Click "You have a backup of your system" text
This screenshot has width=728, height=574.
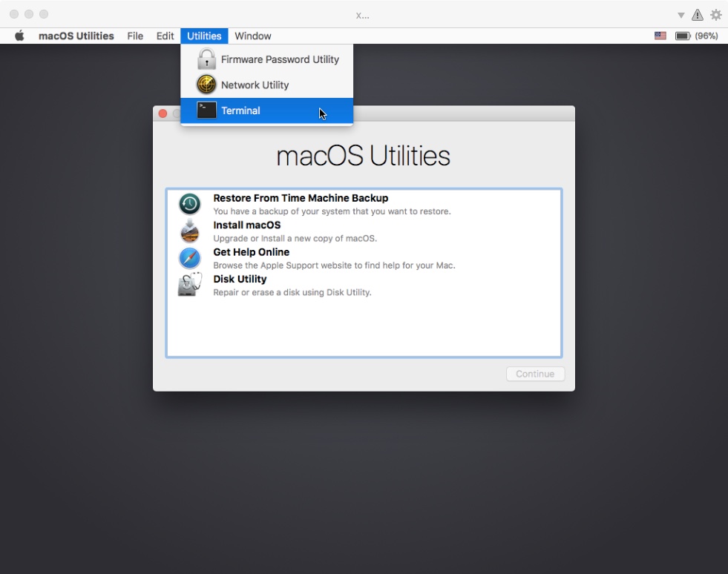[x=332, y=211]
